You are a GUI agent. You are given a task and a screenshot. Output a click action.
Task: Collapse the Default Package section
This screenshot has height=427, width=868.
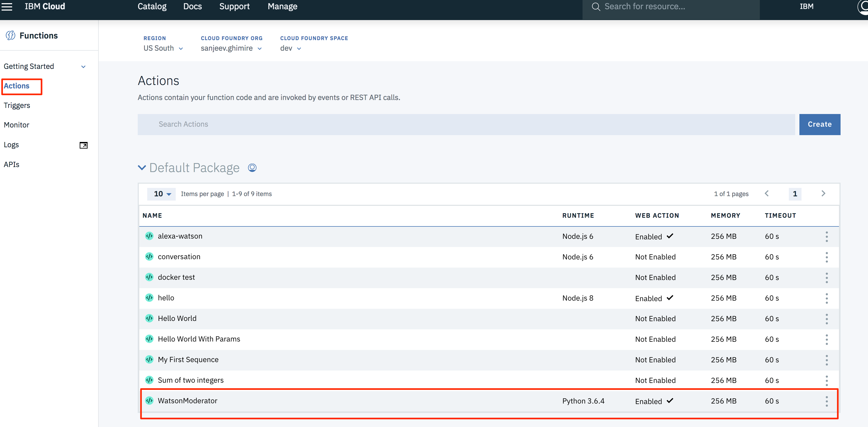pos(142,168)
